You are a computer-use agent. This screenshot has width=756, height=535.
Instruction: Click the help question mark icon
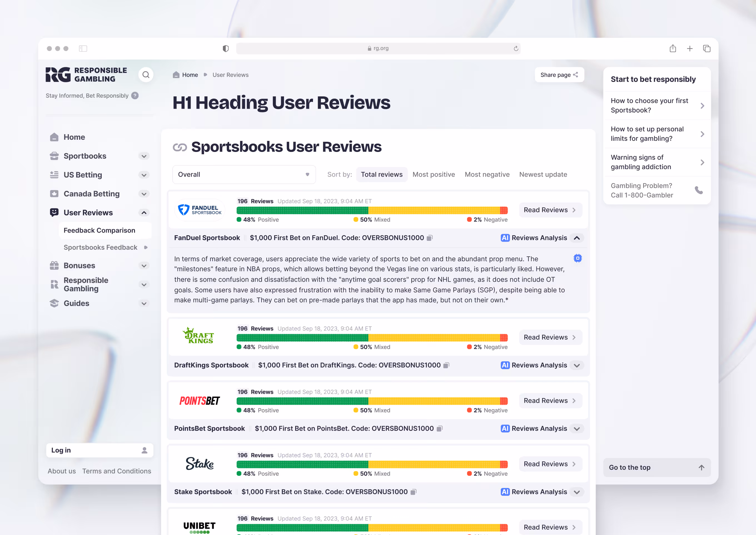(135, 96)
